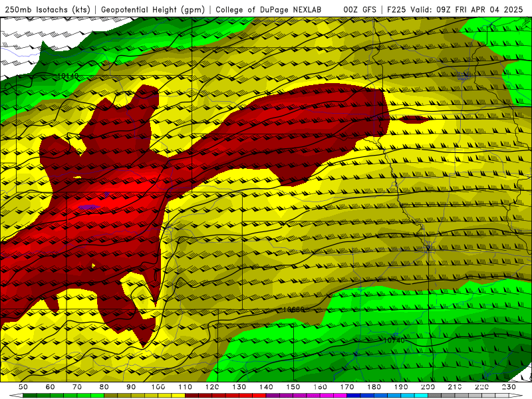Click the 180 knot colorbar label

[374, 387]
